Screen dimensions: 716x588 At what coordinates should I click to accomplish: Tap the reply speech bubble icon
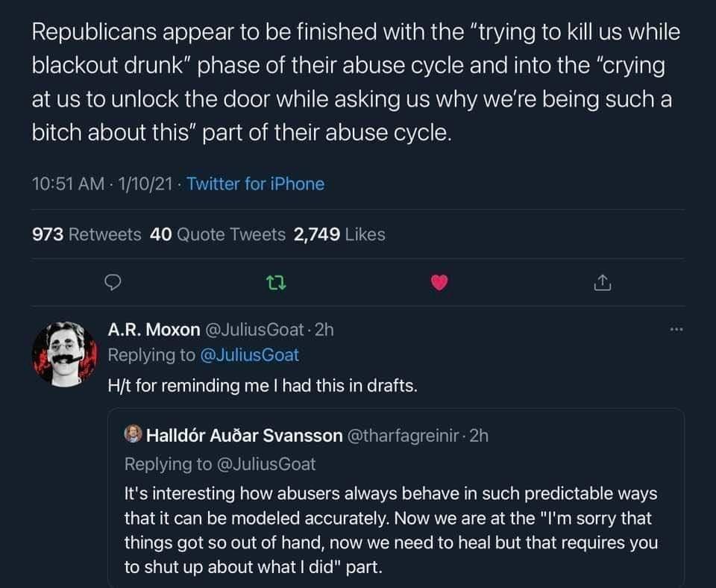point(113,283)
